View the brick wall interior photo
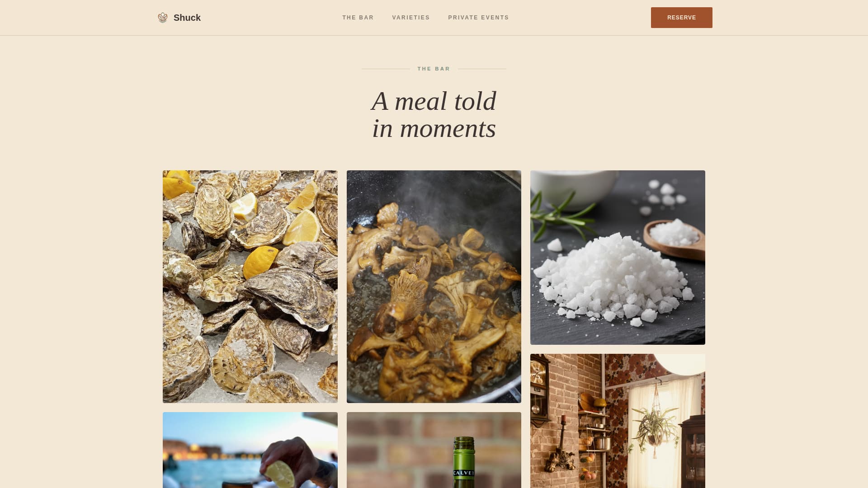The image size is (868, 488). click(618, 421)
